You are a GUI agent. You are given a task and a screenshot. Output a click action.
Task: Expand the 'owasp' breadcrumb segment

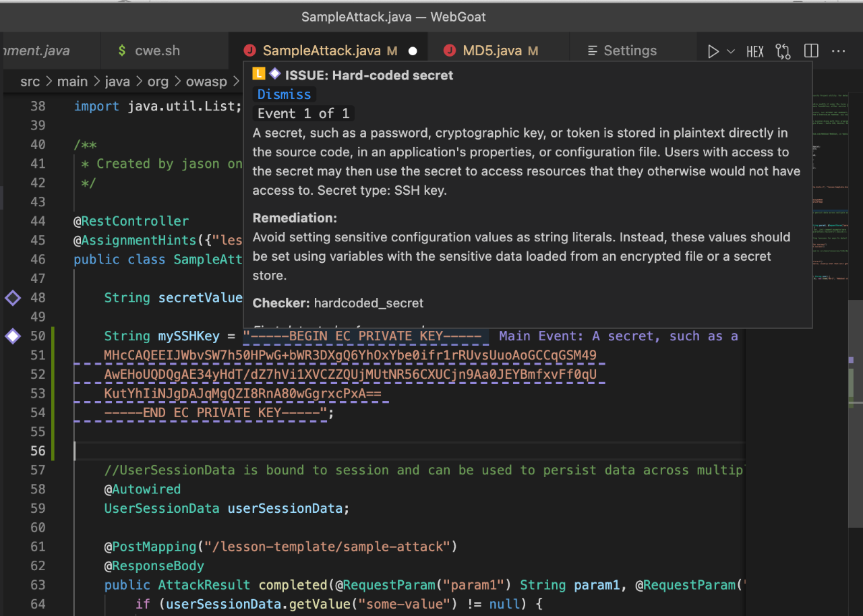point(206,82)
